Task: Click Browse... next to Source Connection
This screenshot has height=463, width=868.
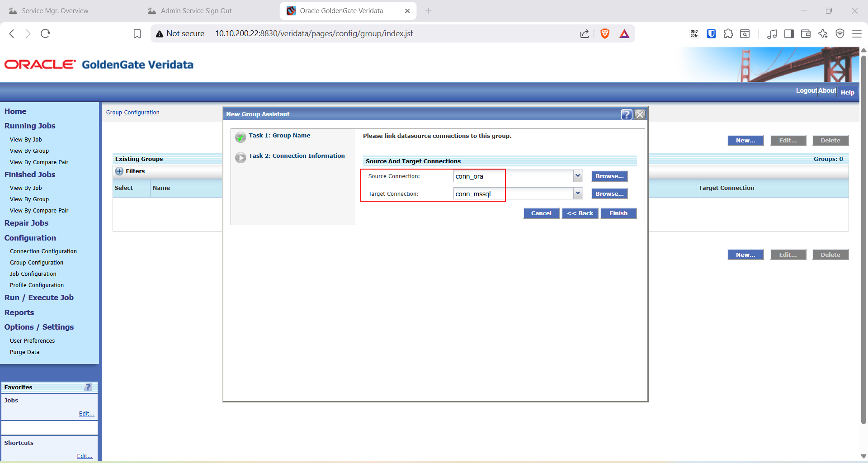Action: 609,176
